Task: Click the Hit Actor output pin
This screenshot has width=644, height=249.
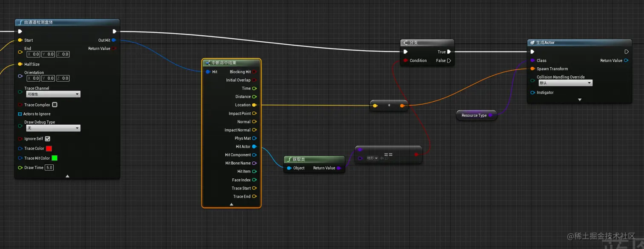Action: [254, 147]
